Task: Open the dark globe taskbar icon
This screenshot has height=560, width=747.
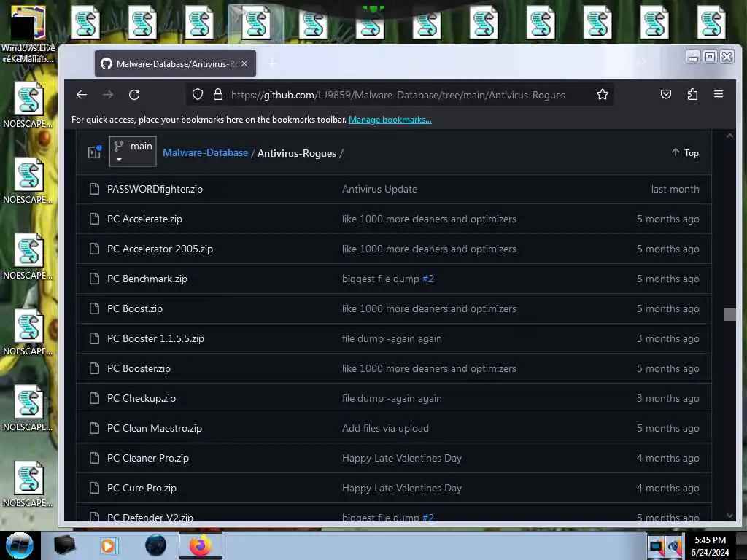Action: tap(156, 545)
